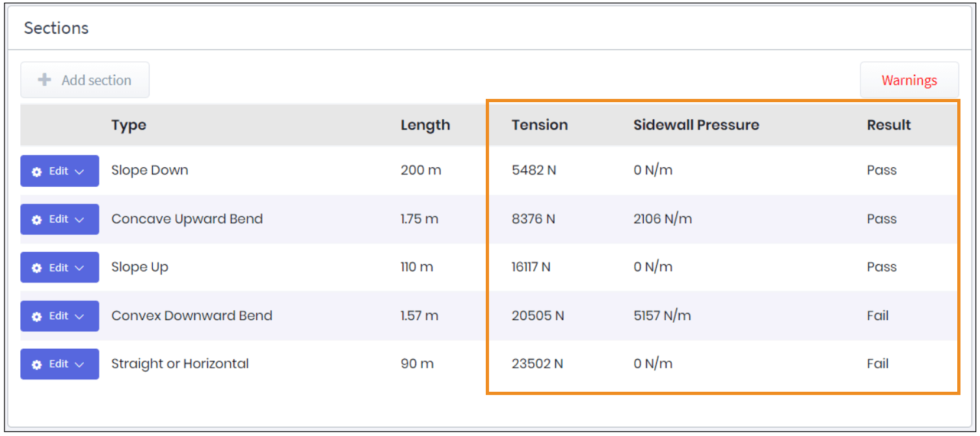Click the Length column header
This screenshot has width=980, height=436.
coord(425,125)
